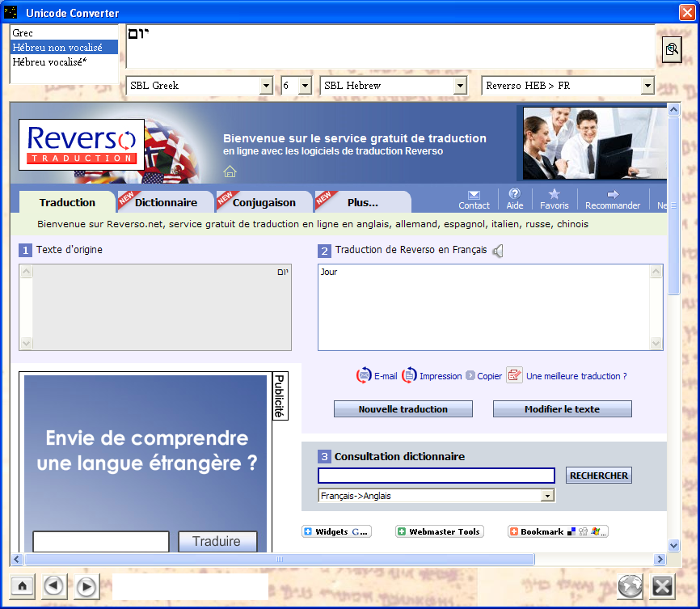Viewport: 700px width, 609px height.
Task: Click the office team banner photo
Action: 595,143
